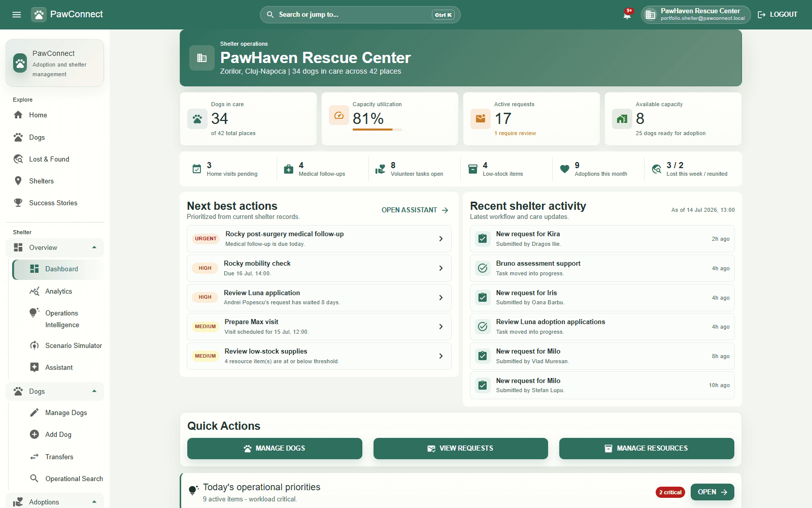The width and height of the screenshot is (812, 508).
Task: Open the notifications bell
Action: point(627,15)
